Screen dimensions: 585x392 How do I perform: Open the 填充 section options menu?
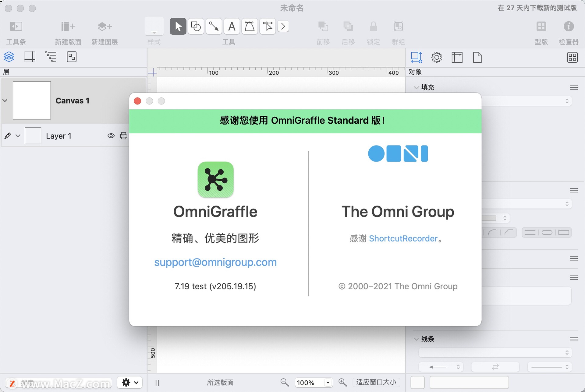click(574, 87)
